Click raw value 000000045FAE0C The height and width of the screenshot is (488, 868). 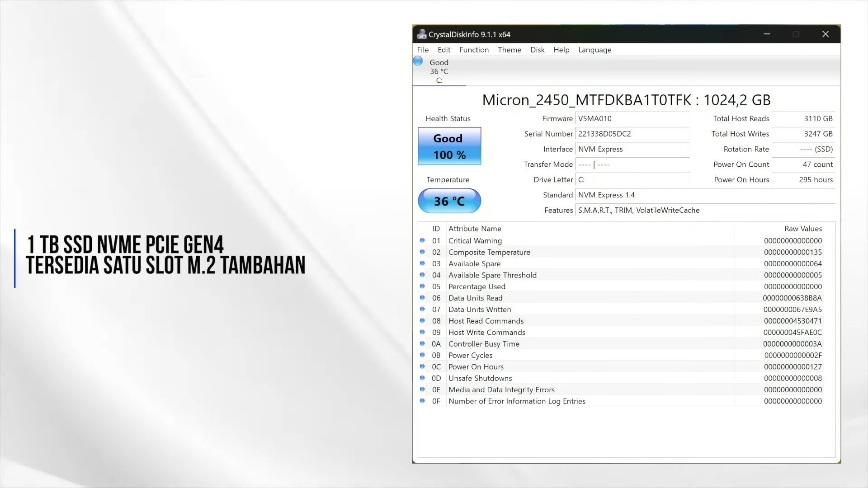coord(793,332)
